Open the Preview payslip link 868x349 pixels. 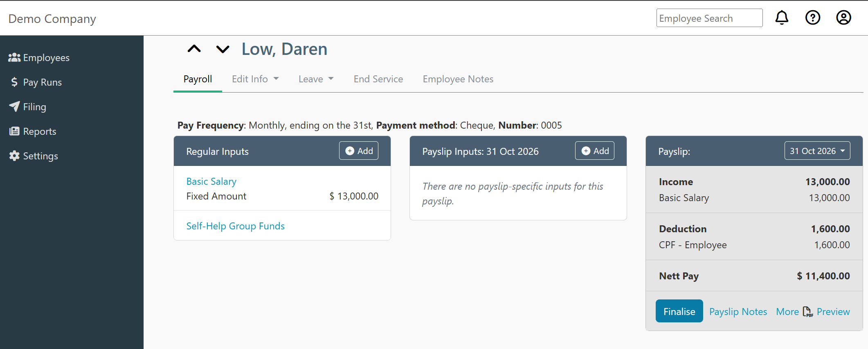click(x=833, y=312)
